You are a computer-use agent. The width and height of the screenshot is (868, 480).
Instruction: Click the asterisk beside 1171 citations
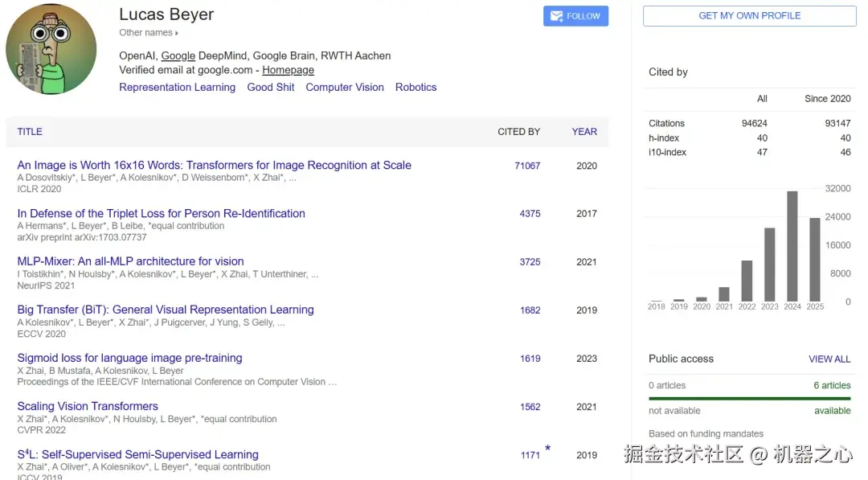coord(548,449)
